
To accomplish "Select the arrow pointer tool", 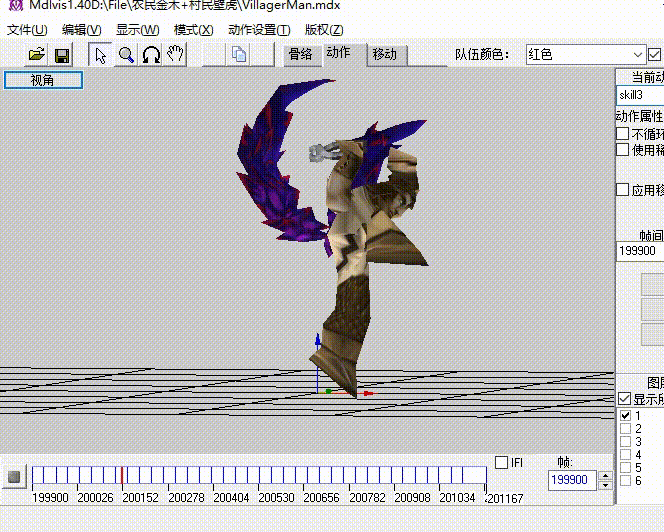I will (100, 55).
